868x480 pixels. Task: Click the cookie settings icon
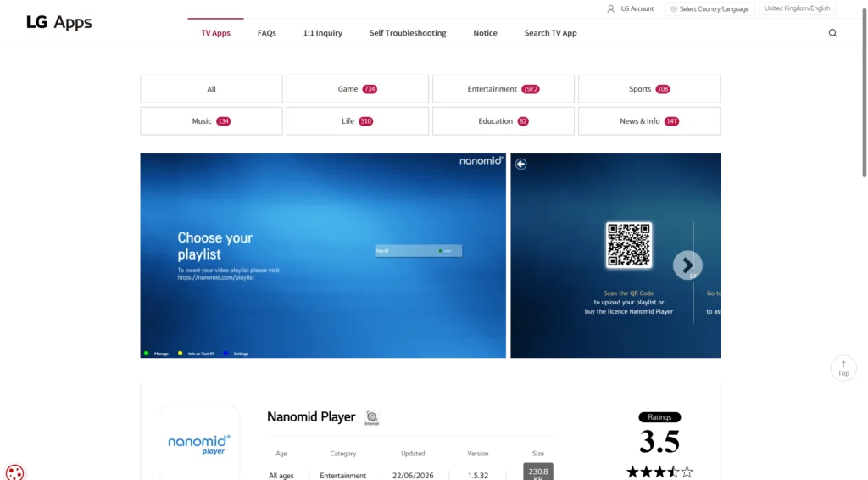(x=15, y=472)
